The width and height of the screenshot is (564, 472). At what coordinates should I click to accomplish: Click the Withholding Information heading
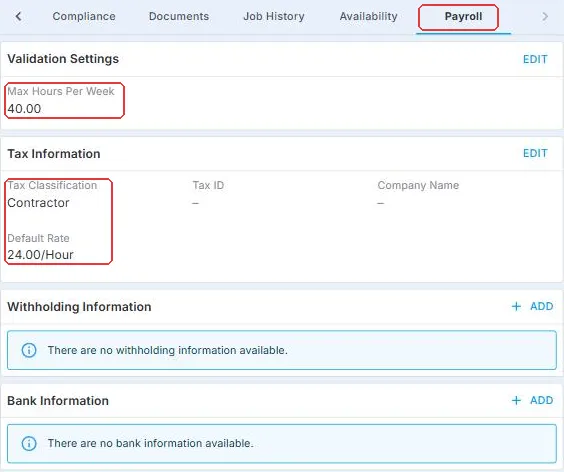coord(79,307)
